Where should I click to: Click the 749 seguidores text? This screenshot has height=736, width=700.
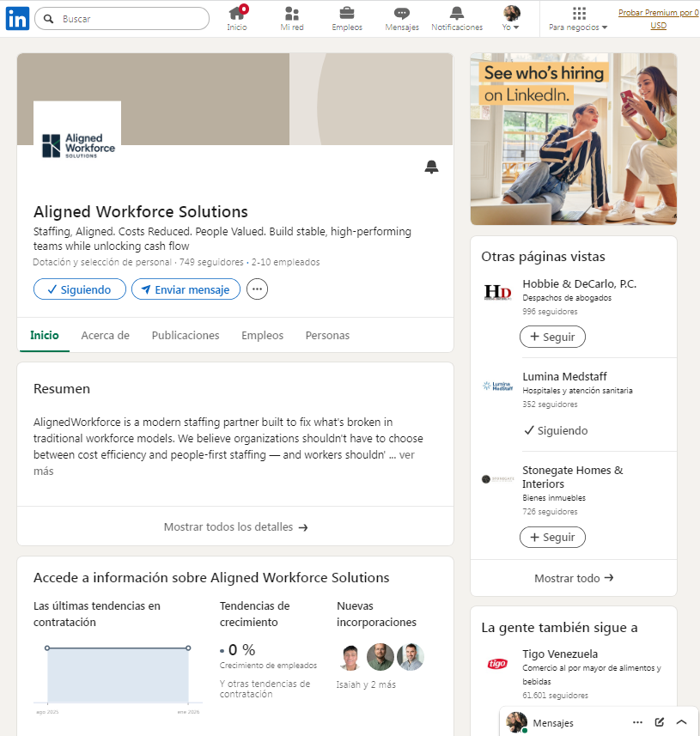point(211,262)
